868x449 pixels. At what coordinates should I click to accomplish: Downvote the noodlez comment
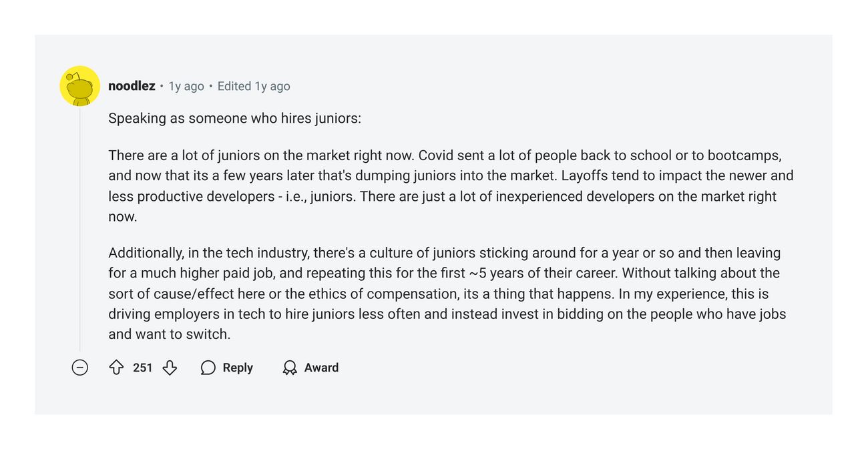click(170, 368)
